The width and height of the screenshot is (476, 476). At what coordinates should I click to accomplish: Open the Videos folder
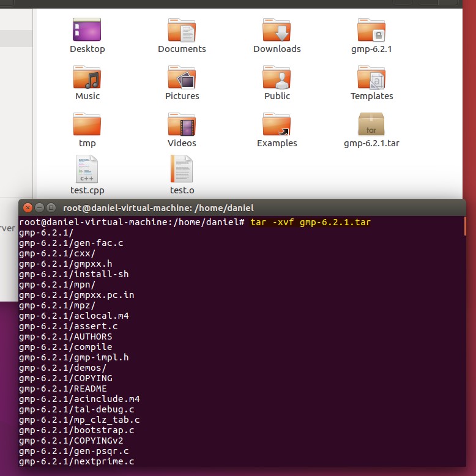(x=182, y=125)
